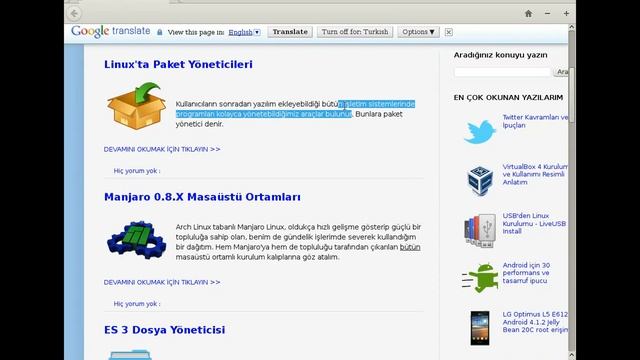Click Hiç yorum yok under Paket Yöneticileri
Screen dimensions: 640x360
tap(137, 171)
